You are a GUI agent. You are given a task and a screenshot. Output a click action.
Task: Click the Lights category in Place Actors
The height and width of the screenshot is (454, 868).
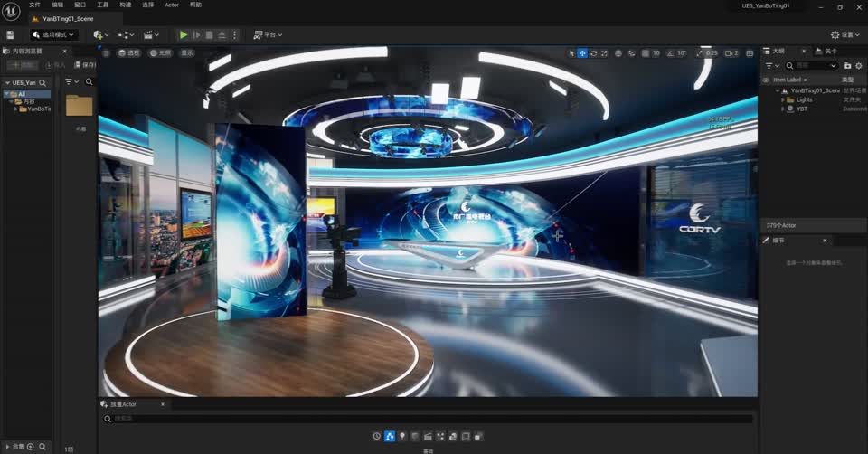[x=402, y=436]
